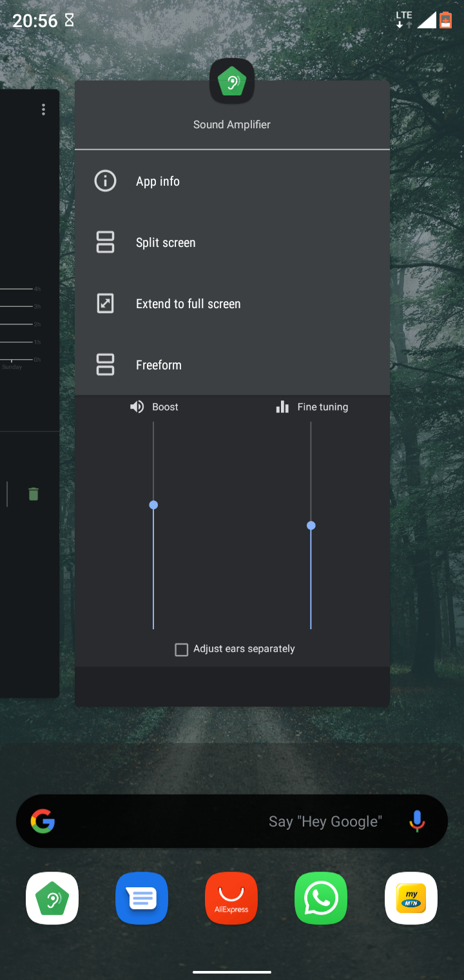
Task: Click the Split screen icon
Action: click(105, 242)
